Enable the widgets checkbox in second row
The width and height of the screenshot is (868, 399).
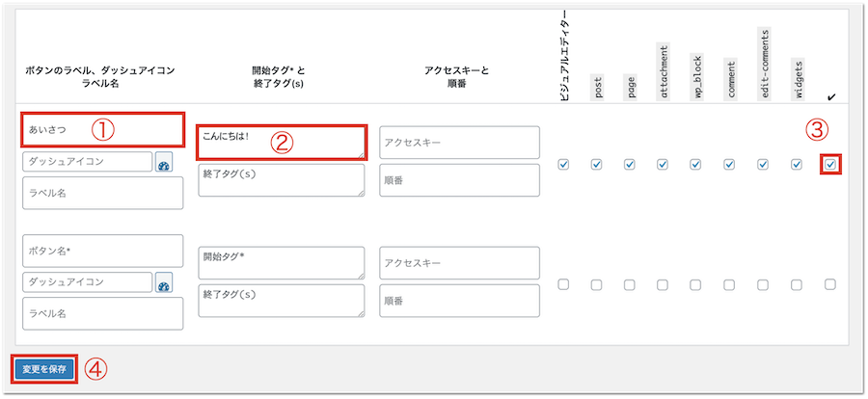(797, 284)
